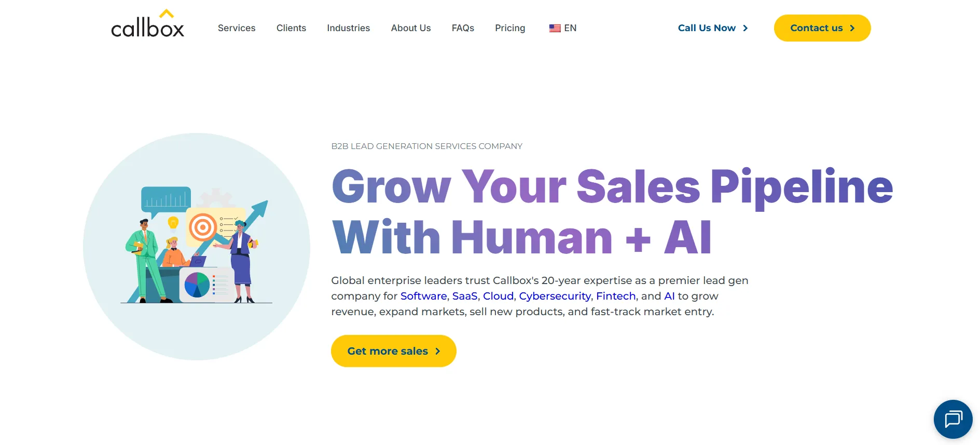Open the Pricing page
Image resolution: width=980 pixels, height=445 pixels.
coord(510,28)
